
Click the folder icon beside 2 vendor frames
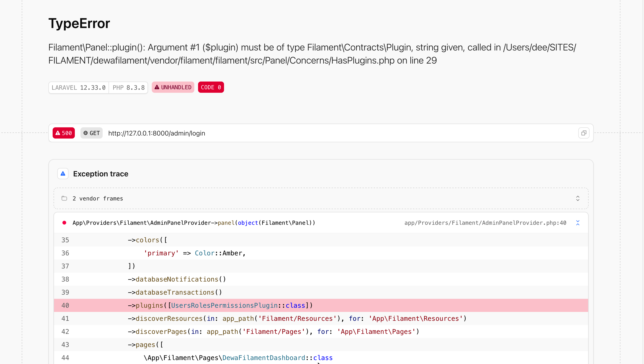(64, 198)
